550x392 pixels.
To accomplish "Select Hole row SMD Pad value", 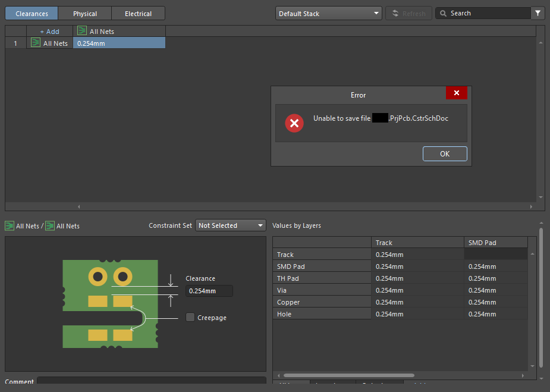I will tap(496, 314).
